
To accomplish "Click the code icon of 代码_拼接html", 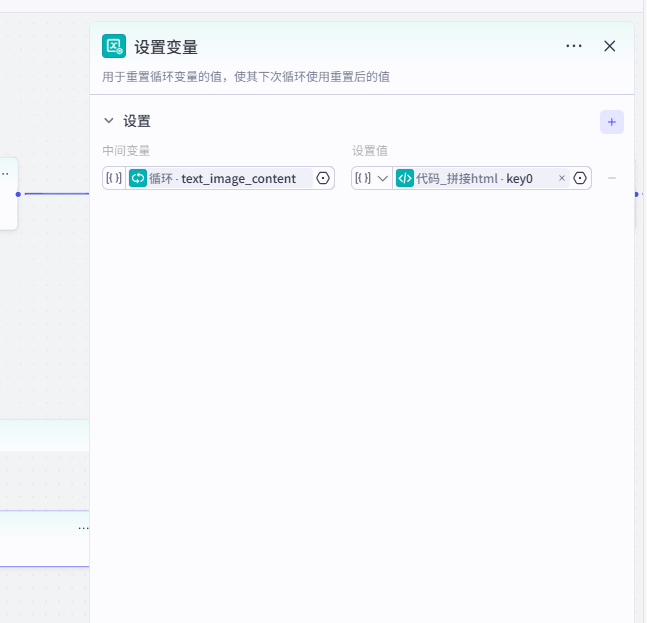I will (405, 178).
